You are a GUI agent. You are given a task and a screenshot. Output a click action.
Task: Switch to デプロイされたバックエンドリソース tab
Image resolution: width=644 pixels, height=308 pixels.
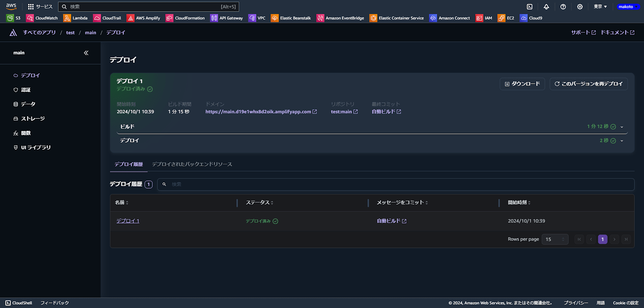point(192,164)
